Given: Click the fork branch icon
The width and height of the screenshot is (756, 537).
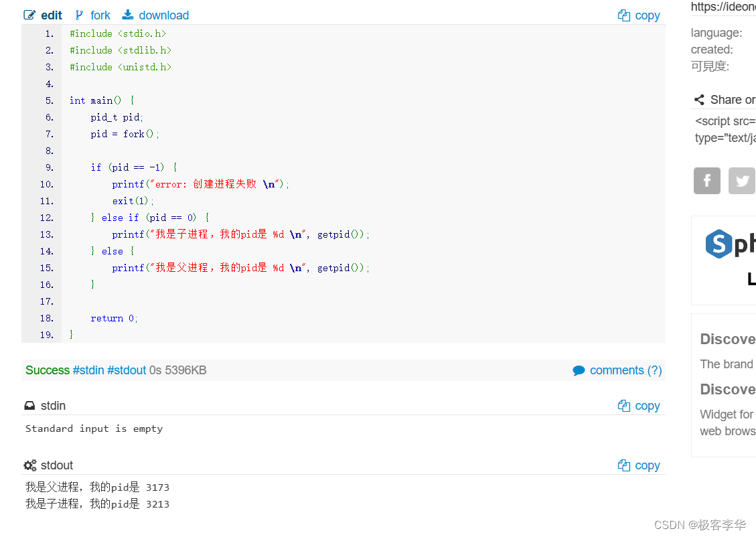Looking at the screenshot, I should tap(80, 15).
